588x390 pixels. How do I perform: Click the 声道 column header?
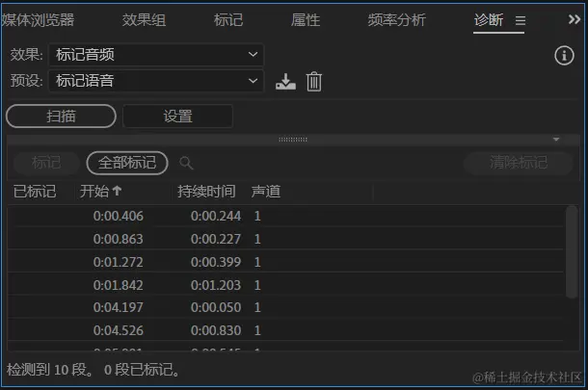tap(266, 192)
